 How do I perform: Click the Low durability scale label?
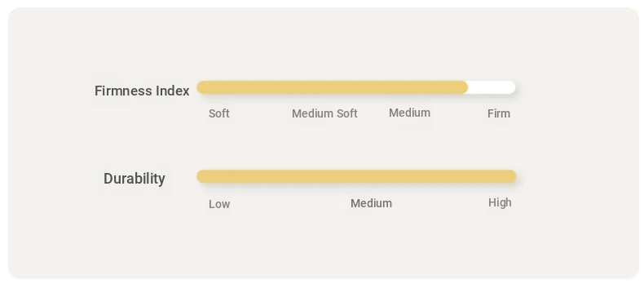(x=219, y=204)
